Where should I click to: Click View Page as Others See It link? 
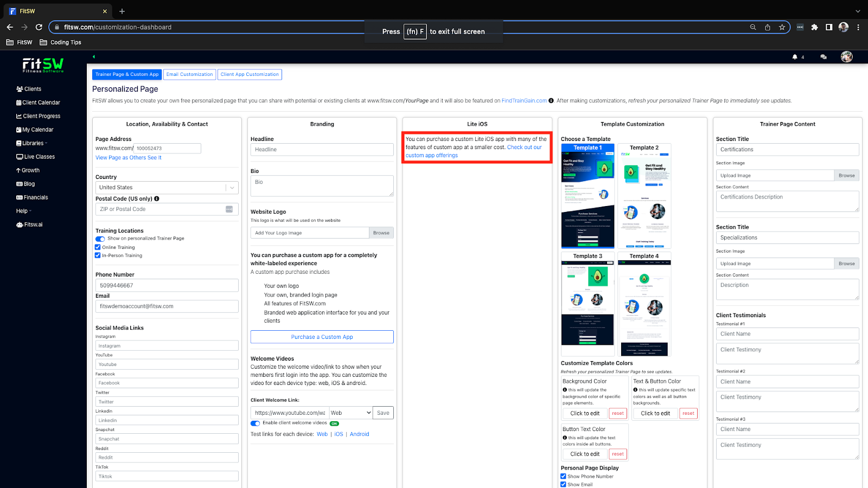(x=129, y=158)
